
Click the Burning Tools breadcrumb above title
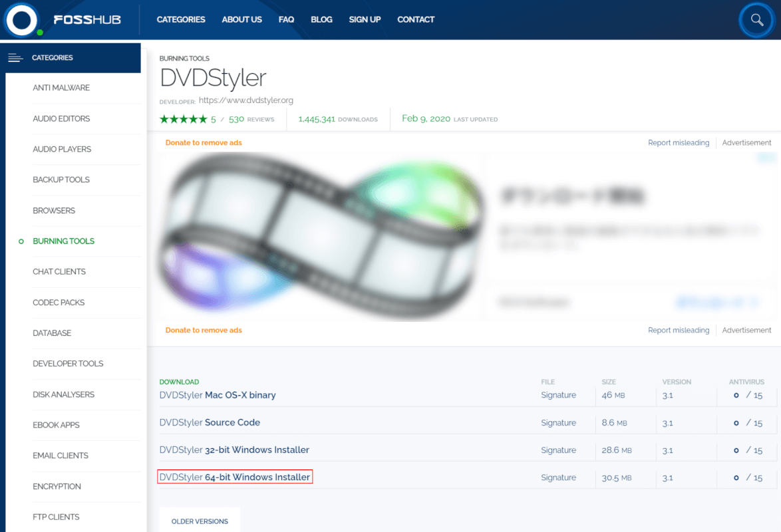click(184, 59)
